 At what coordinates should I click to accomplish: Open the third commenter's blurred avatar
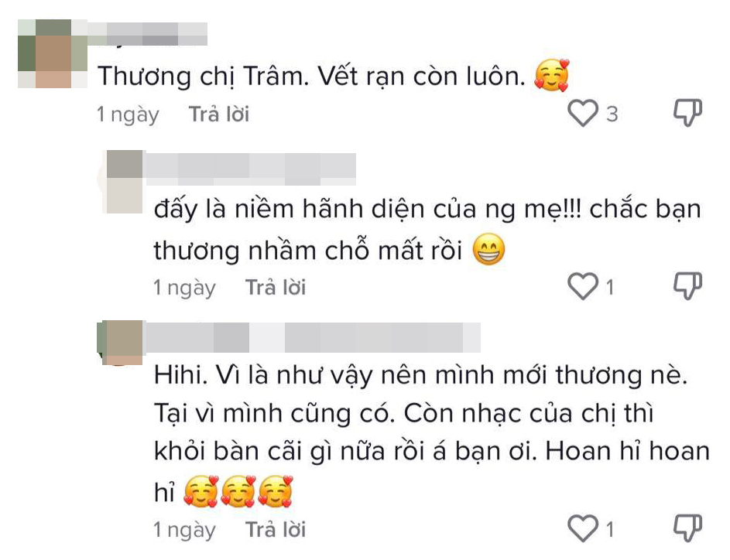120,343
